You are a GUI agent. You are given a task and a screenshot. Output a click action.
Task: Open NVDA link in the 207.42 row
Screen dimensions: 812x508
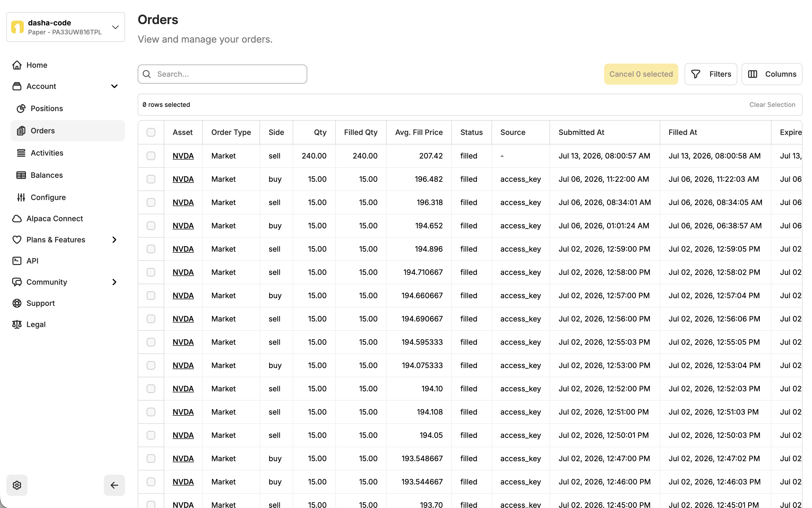coord(183,156)
